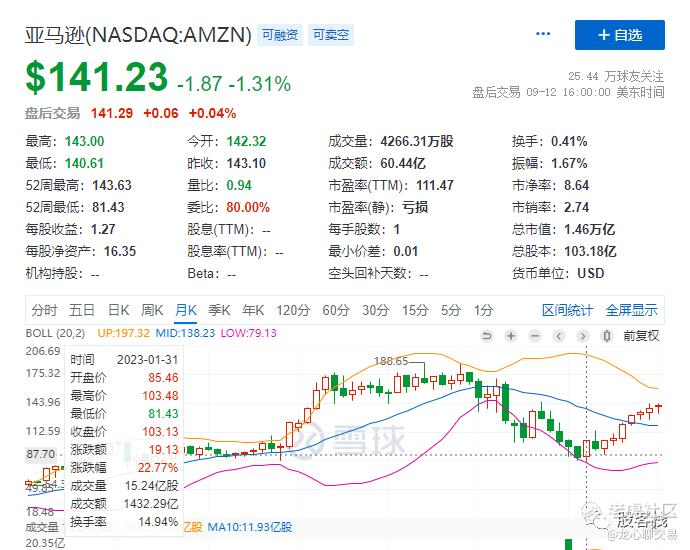Switch to the 1分 chart tab

tap(483, 310)
